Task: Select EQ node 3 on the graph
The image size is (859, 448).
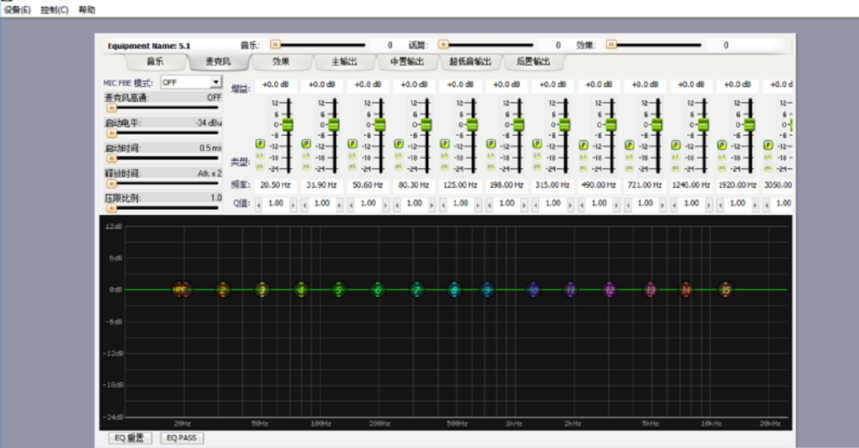Action: tap(262, 290)
